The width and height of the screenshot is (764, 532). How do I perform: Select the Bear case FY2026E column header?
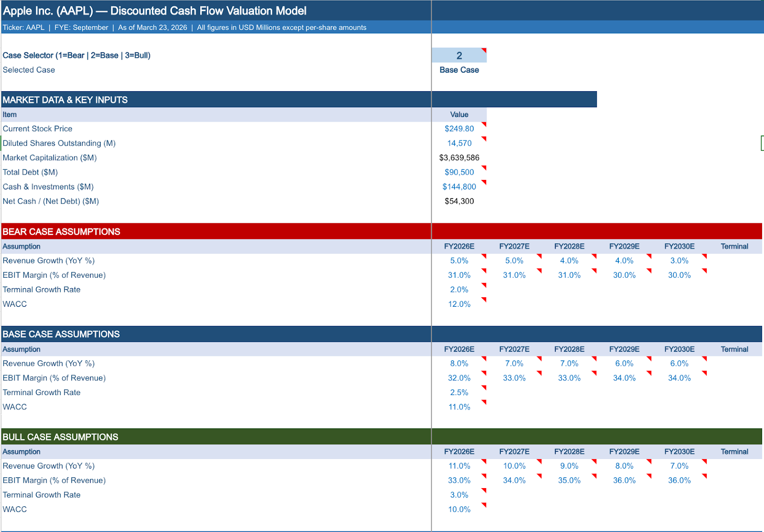[459, 246]
